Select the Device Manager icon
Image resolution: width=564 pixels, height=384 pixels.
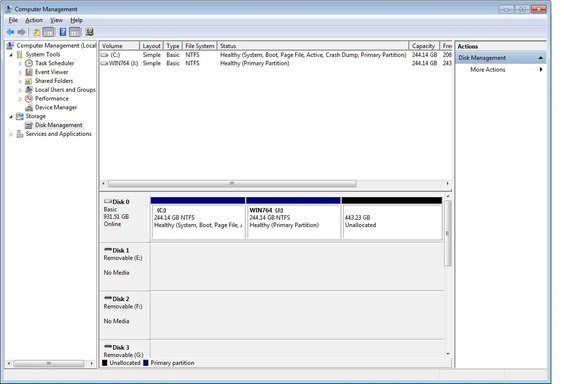(29, 108)
